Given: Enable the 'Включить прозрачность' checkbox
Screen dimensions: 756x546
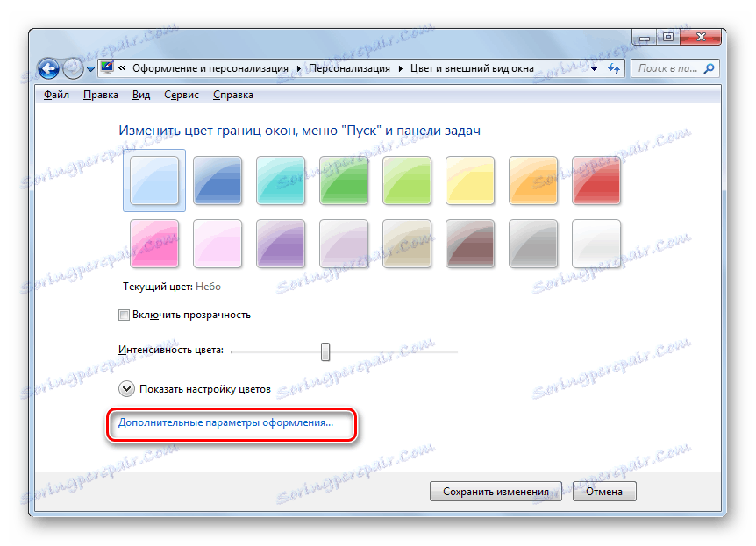Looking at the screenshot, I should [x=124, y=316].
